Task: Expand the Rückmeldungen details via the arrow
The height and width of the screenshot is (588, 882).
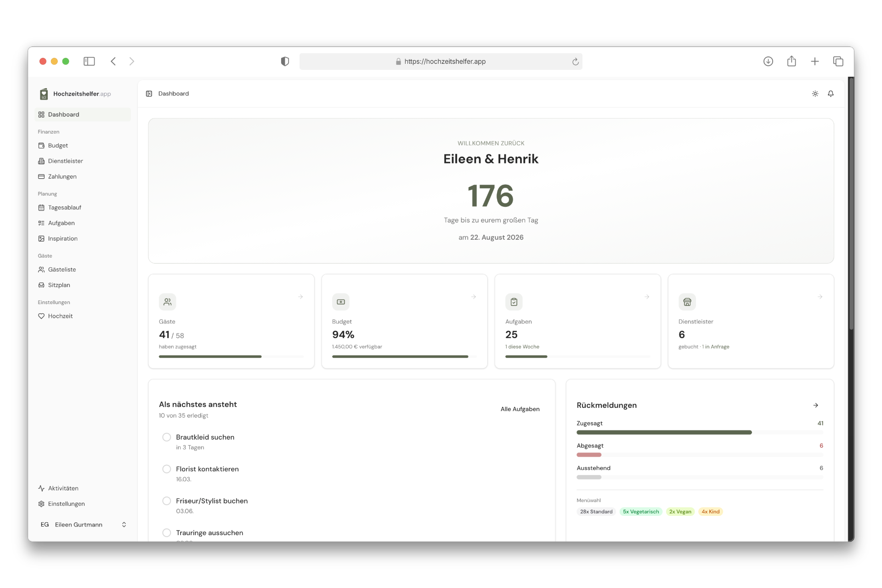Action: [815, 405]
